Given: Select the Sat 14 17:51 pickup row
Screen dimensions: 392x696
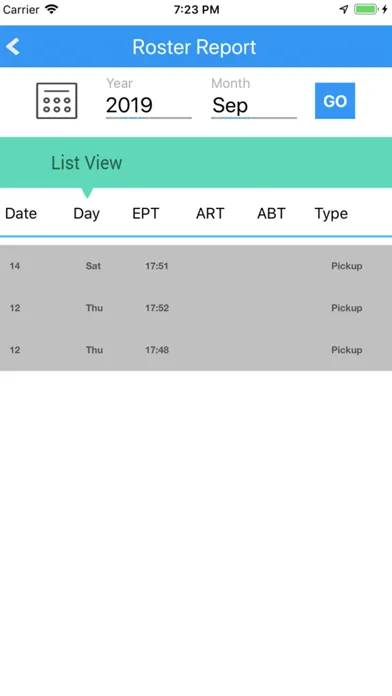Looking at the screenshot, I should (196, 266).
